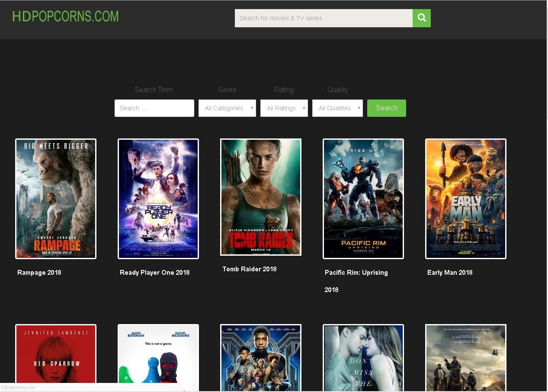Viewport: 548px width, 392px height.
Task: Click the Early Man 2018 title link
Action: point(450,273)
